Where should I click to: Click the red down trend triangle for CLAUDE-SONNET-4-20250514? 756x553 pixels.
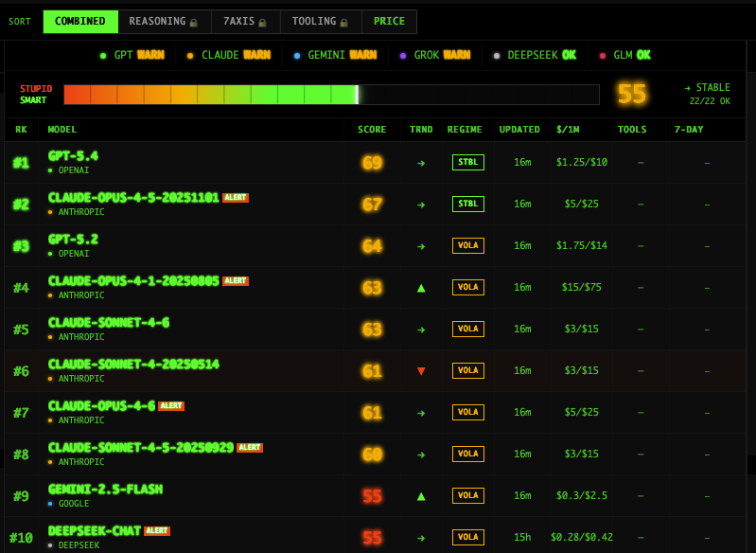click(x=421, y=371)
